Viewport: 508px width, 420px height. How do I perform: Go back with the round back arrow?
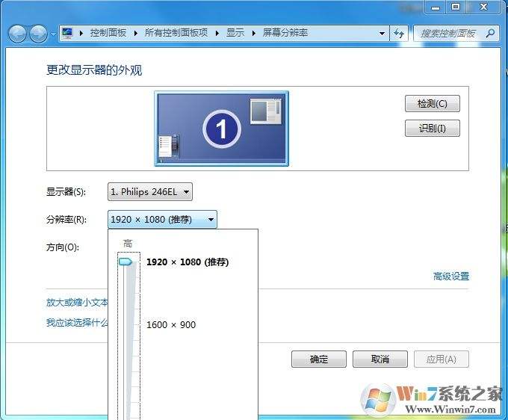tap(17, 34)
